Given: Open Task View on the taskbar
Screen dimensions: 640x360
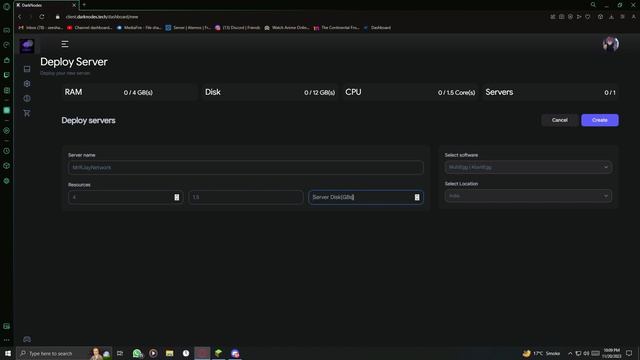Looking at the screenshot, I should (120, 353).
